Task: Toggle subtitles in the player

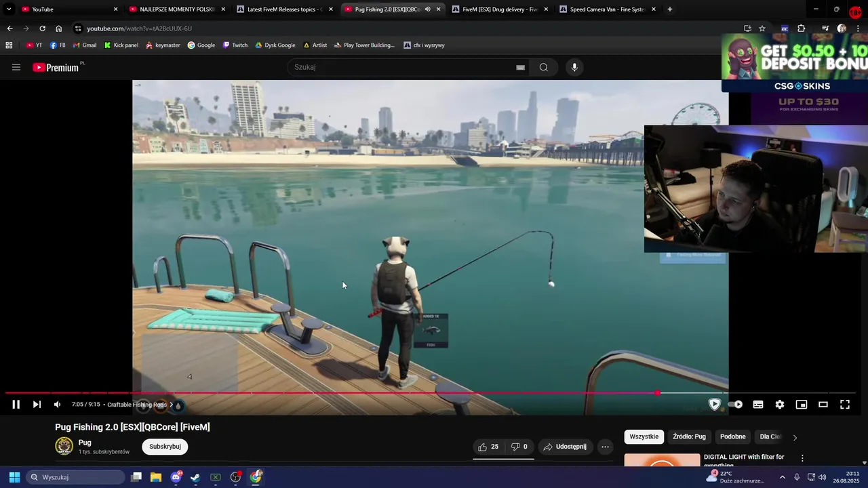Action: pos(758,405)
